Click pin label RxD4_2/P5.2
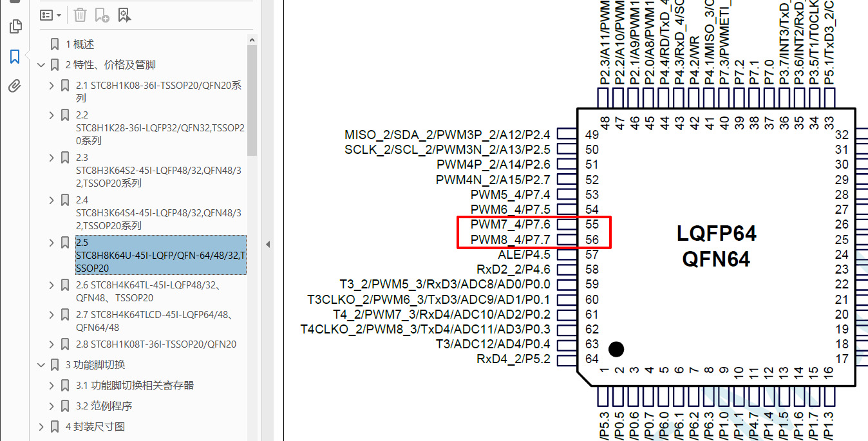The image size is (868, 441). click(x=514, y=359)
